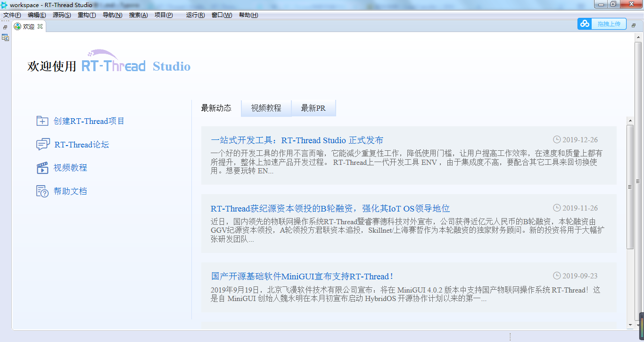Switch to the 视频教程 tab
This screenshot has height=342, width=644.
[x=265, y=108]
